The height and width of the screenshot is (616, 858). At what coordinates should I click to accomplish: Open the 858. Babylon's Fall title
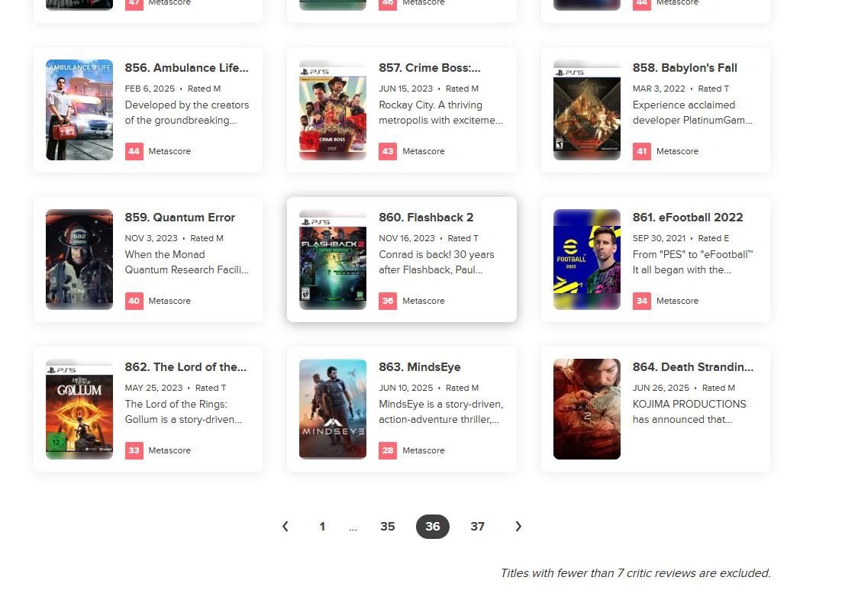coord(685,68)
